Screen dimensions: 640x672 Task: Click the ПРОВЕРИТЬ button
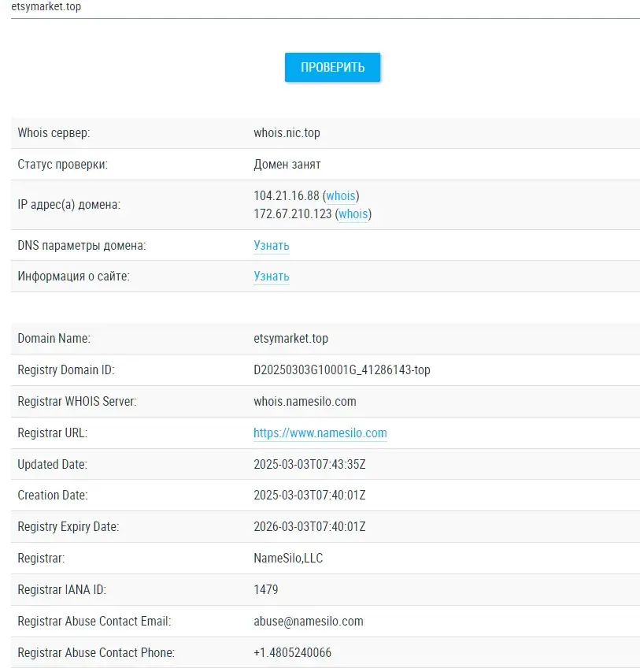pyautogui.click(x=332, y=67)
